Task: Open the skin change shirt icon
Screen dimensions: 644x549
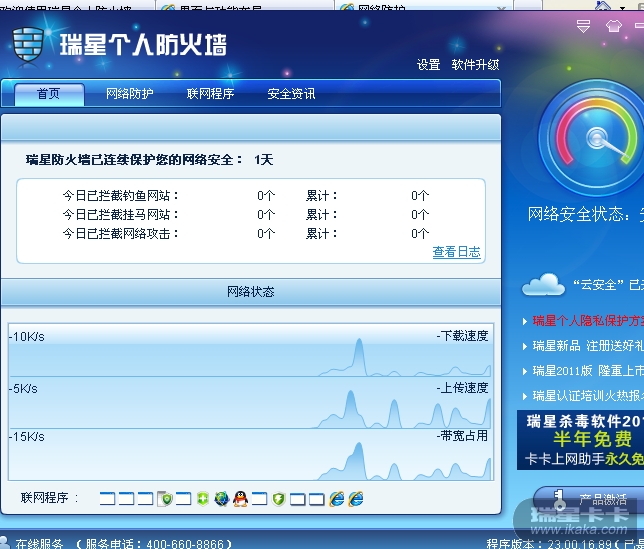Action: coord(614,26)
